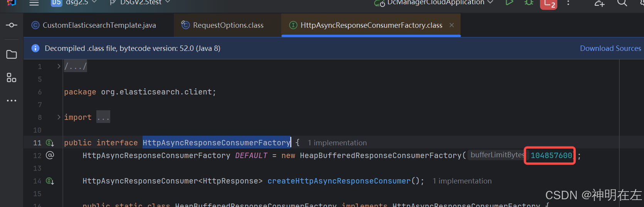The width and height of the screenshot is (644, 207).
Task: Open search everywhere magnifier
Action: (x=622, y=3)
